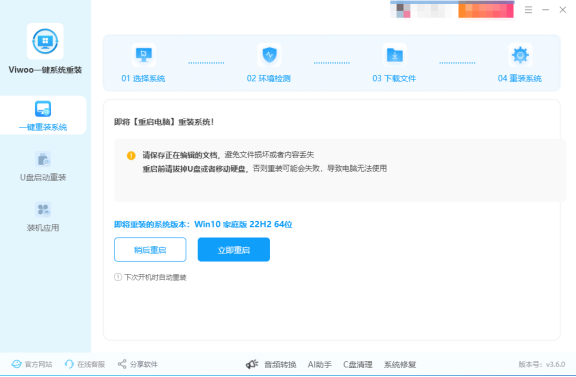The height and width of the screenshot is (377, 576).
Task: Click the blurred account banner in title bar
Action: [x=452, y=9]
